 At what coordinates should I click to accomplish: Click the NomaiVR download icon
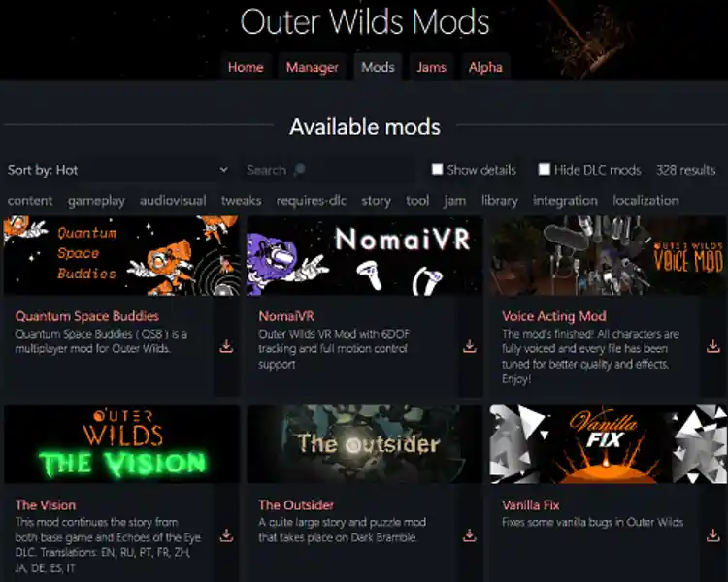point(470,346)
